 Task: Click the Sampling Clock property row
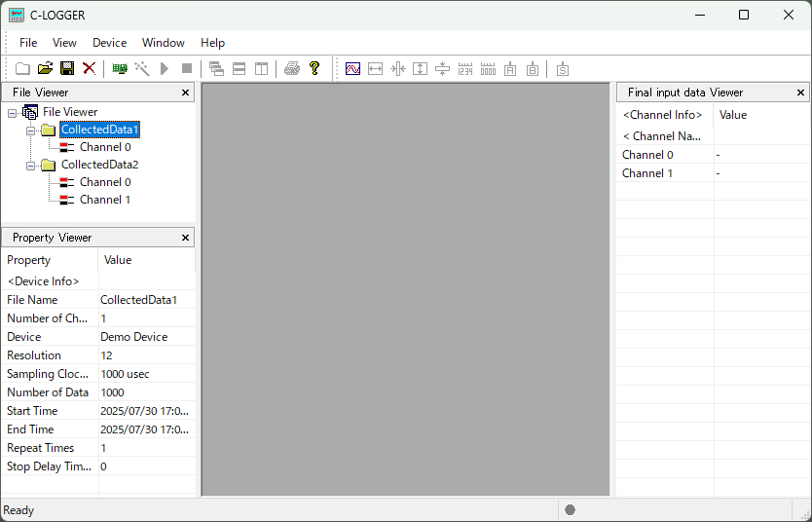click(97, 374)
